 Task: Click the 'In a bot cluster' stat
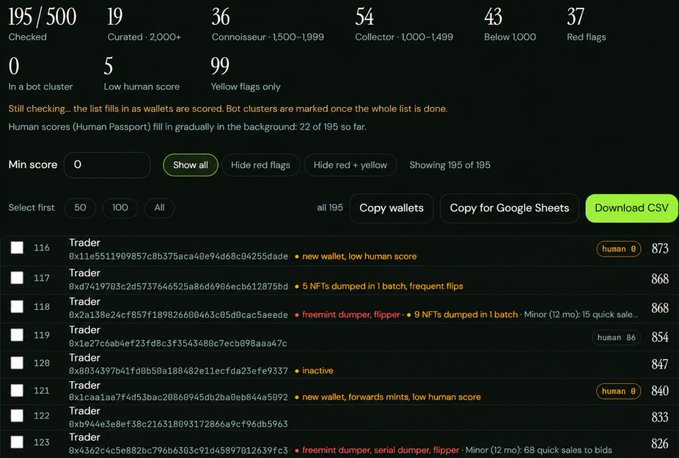pyautogui.click(x=40, y=74)
